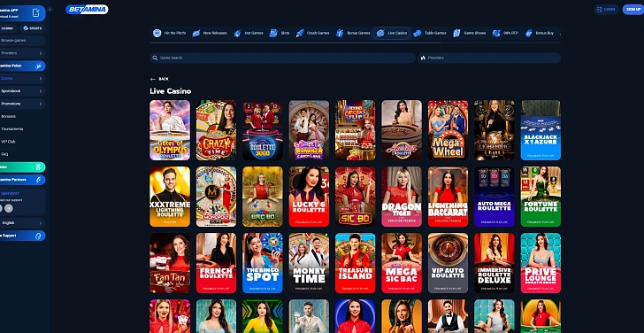This screenshot has height=333, width=644.
Task: Open the English language selector
Action: (23, 223)
